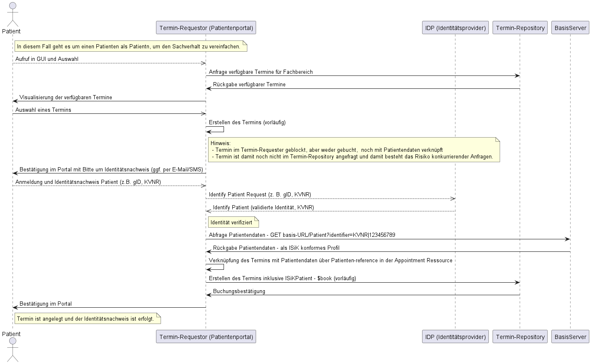This screenshot has width=591, height=364.
Task: Click the Patient actor figure at the top
Action: click(13, 15)
